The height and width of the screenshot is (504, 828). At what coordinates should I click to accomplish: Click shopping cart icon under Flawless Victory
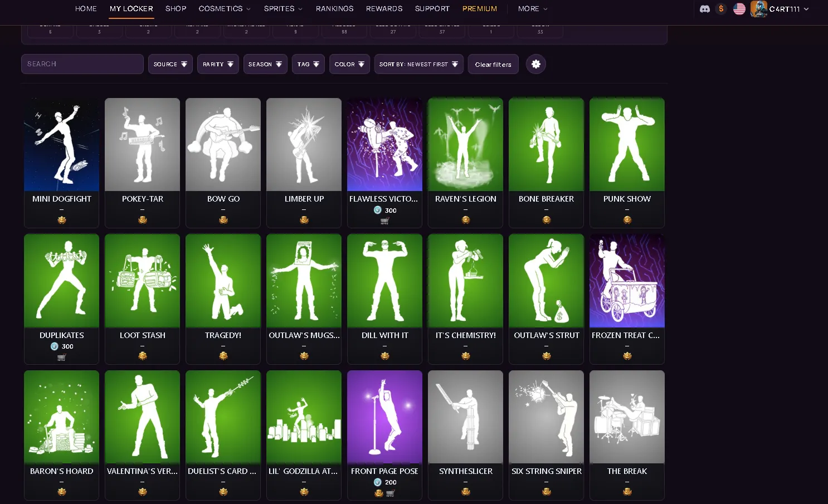click(x=384, y=221)
